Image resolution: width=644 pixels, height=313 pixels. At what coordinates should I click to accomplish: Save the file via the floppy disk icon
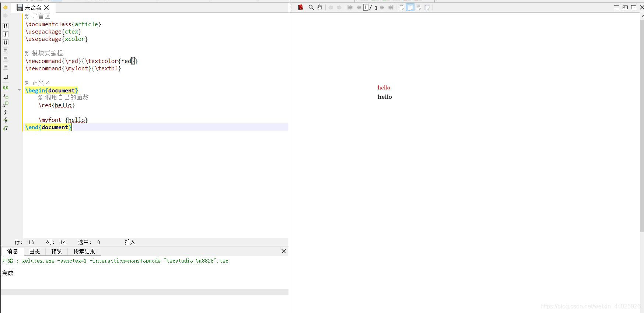click(x=20, y=7)
